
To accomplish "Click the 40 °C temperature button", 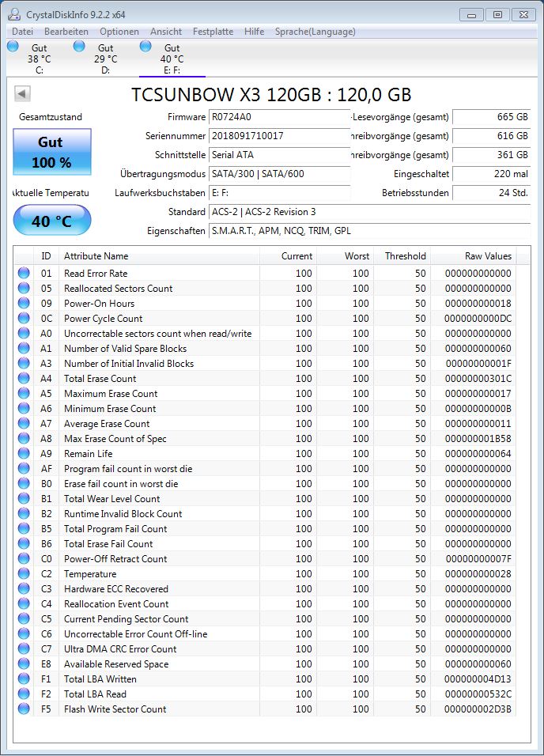I will [x=51, y=221].
